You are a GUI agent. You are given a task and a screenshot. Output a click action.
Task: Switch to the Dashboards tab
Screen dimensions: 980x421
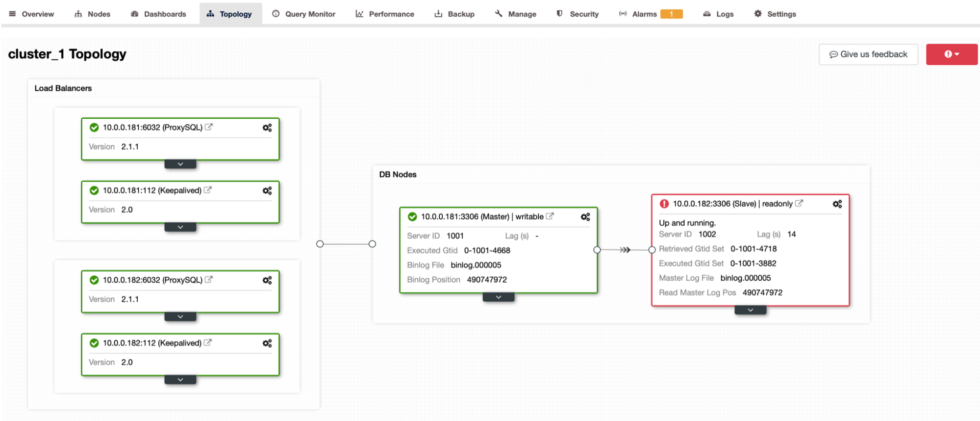pos(158,14)
